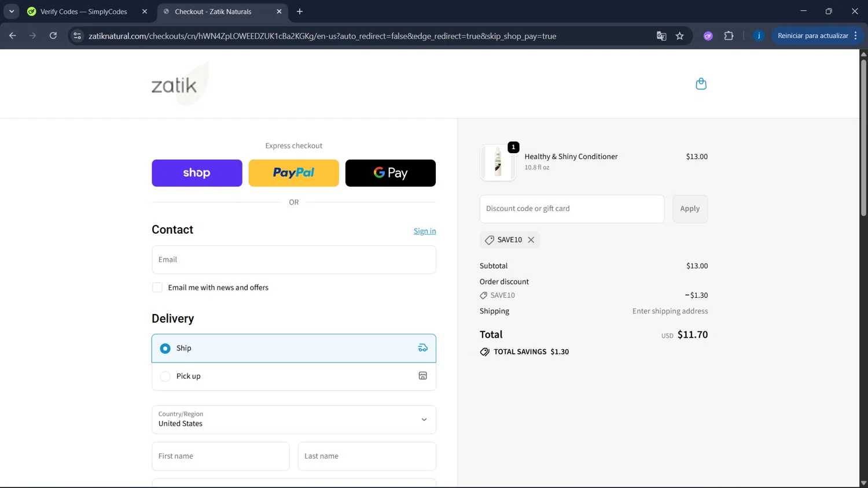Screen dimensions: 868x488
Task: Click the Sign in link
Action: [x=425, y=231]
